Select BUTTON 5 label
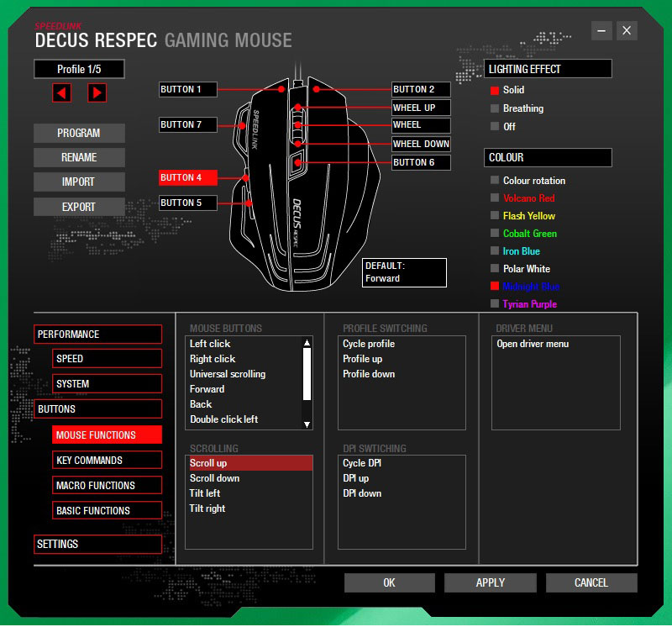Image resolution: width=672 pixels, height=627 pixels. pyautogui.click(x=187, y=203)
